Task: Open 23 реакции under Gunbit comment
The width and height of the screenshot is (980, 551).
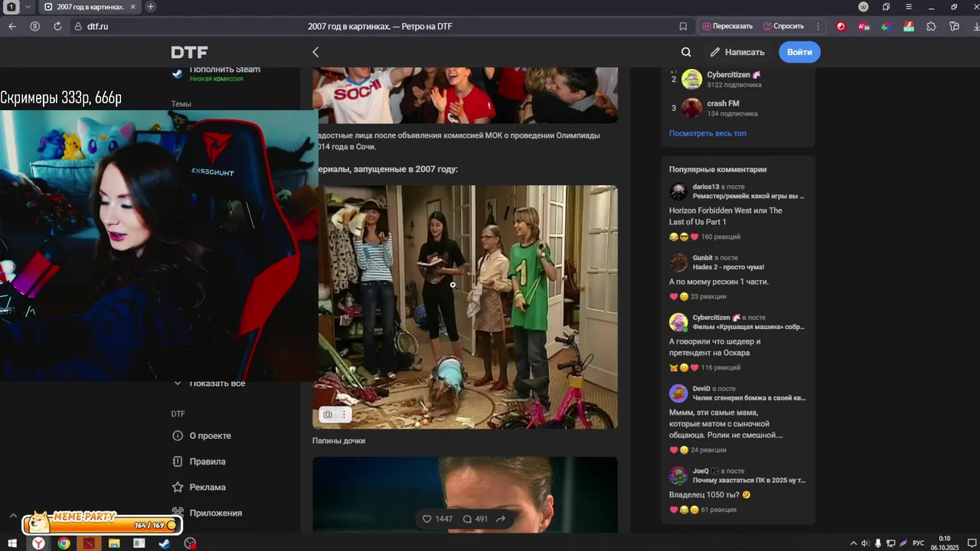Action: (x=708, y=296)
